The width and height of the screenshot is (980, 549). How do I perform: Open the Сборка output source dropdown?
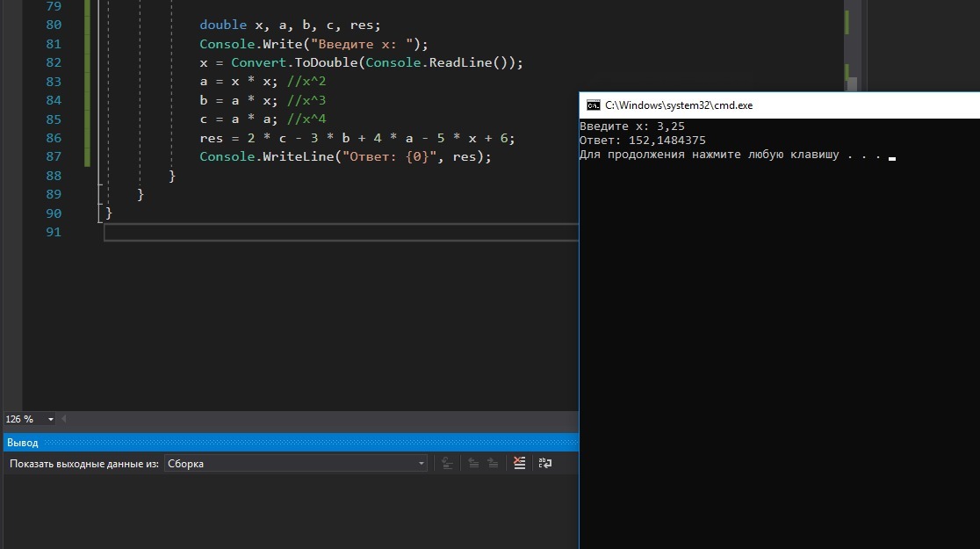coord(296,463)
